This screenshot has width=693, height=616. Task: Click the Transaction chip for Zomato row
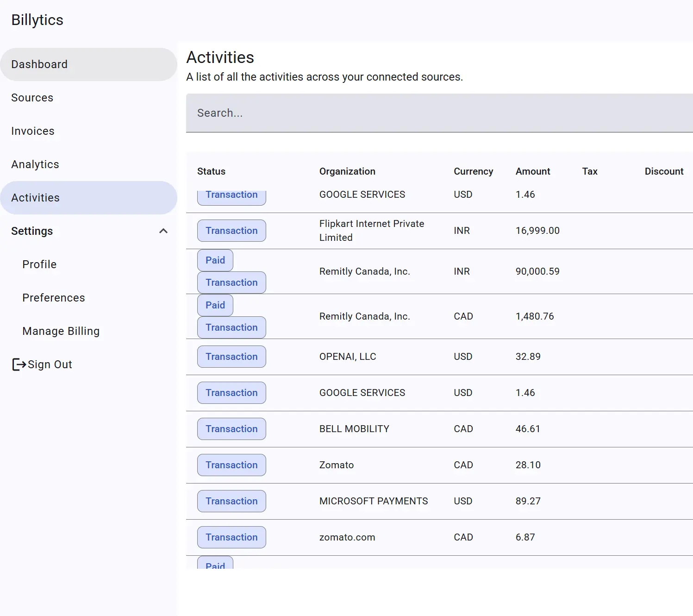coord(231,465)
